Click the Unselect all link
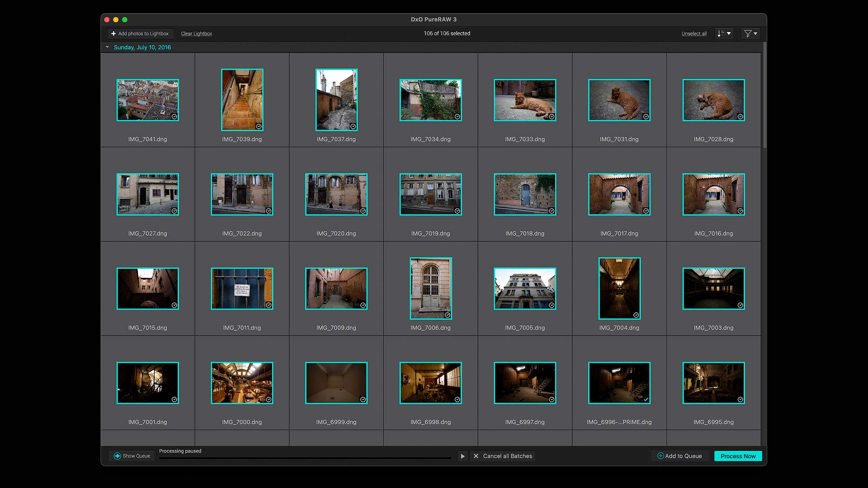This screenshot has width=868, height=488. [x=694, y=33]
